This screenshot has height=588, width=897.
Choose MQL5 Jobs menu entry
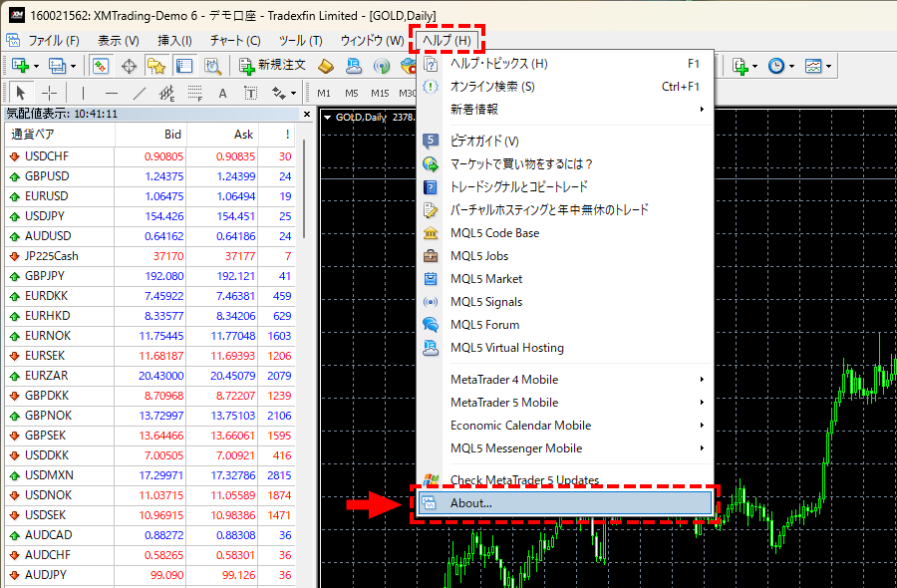click(x=565, y=256)
